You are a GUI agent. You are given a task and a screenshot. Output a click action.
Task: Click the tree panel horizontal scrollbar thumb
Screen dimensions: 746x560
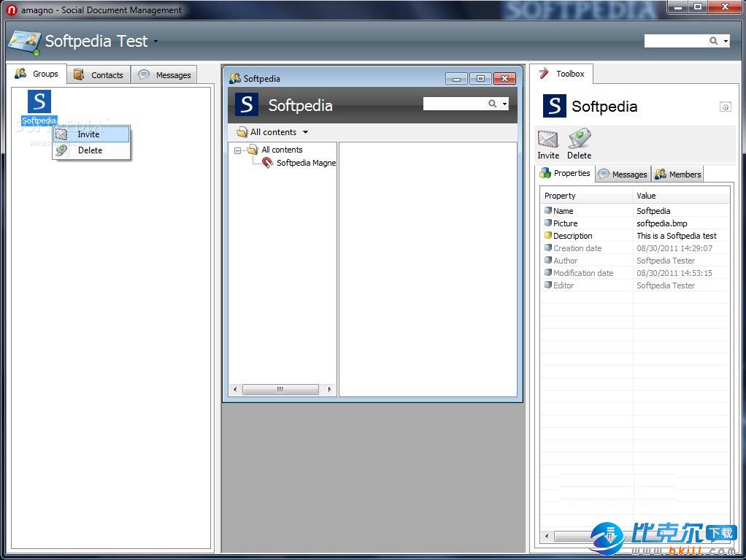tap(280, 389)
